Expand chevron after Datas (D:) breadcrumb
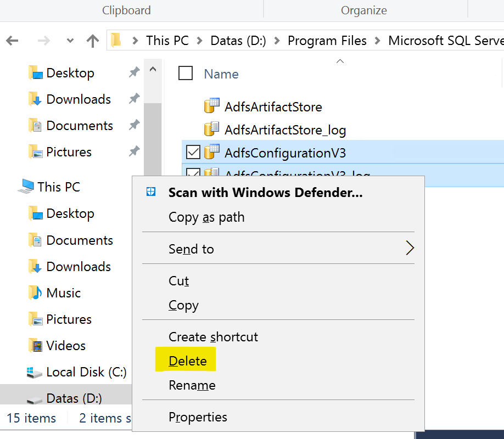 click(x=277, y=41)
